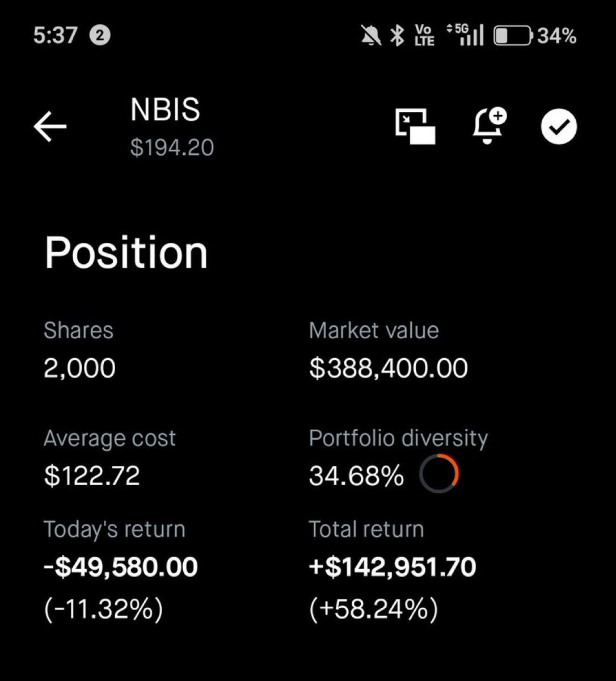Add a price alert with bell icon
The image size is (616, 681).
(x=490, y=126)
